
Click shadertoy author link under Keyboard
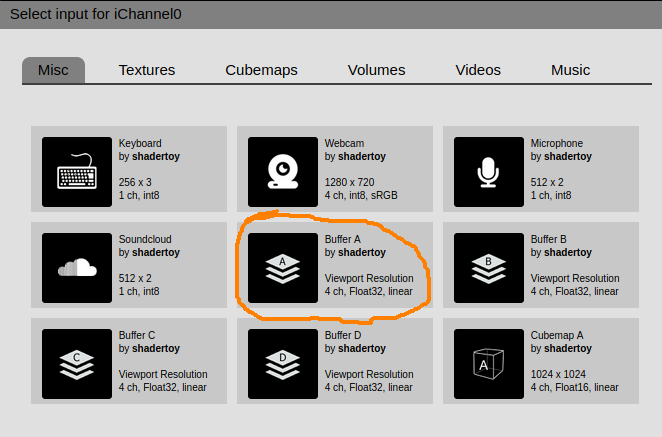(156, 156)
